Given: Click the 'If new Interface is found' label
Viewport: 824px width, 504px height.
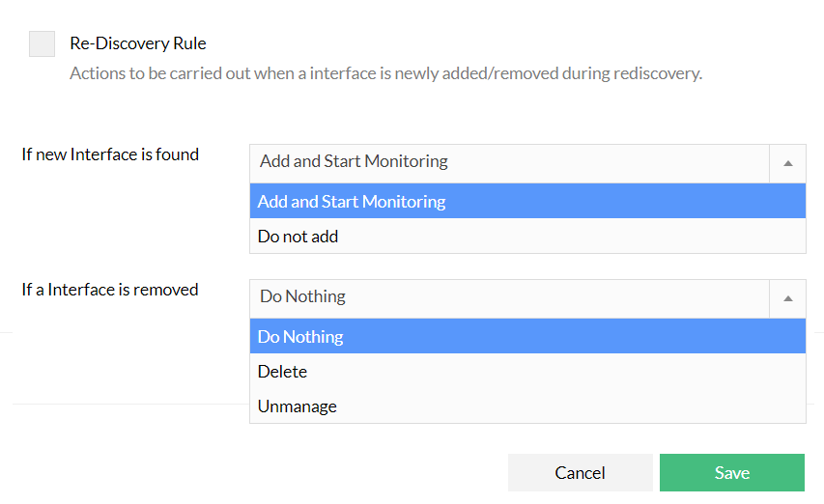Looking at the screenshot, I should (110, 154).
